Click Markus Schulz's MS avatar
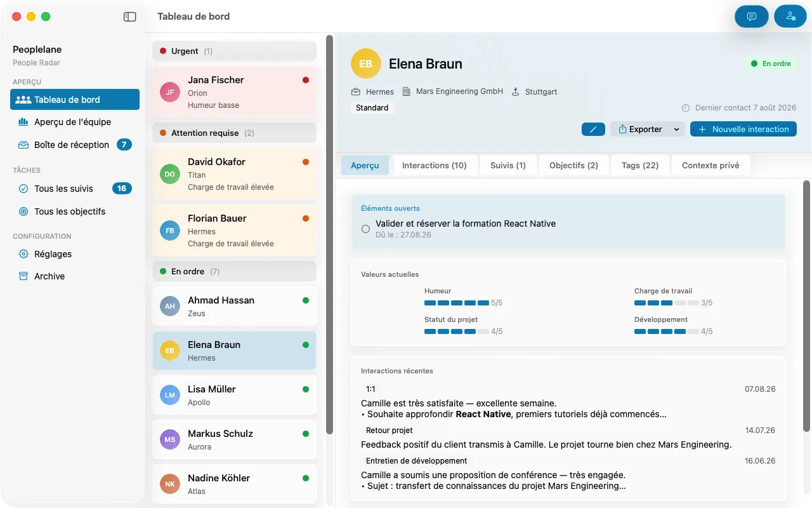812x508 pixels. coord(170,439)
